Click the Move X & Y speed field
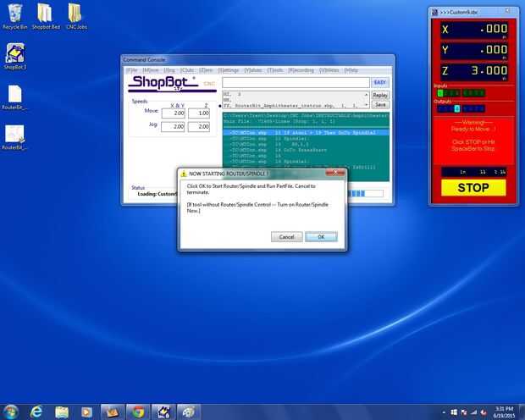The image size is (525, 420). [173, 113]
